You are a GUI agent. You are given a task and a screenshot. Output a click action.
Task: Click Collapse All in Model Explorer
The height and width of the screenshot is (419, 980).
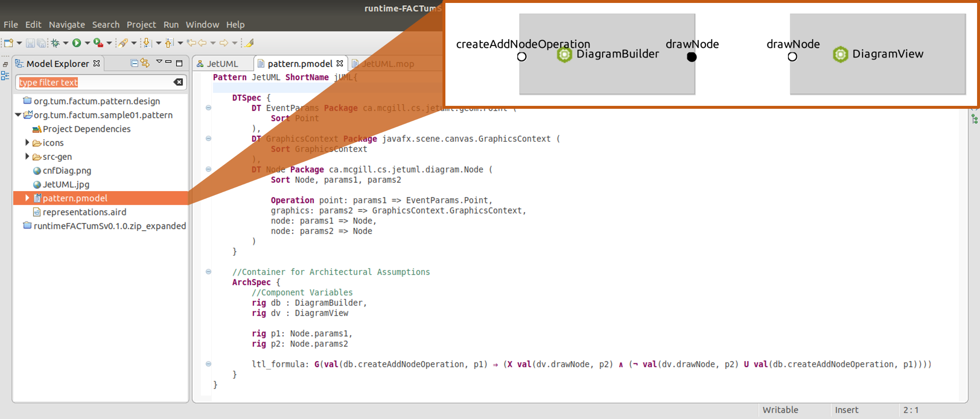134,63
